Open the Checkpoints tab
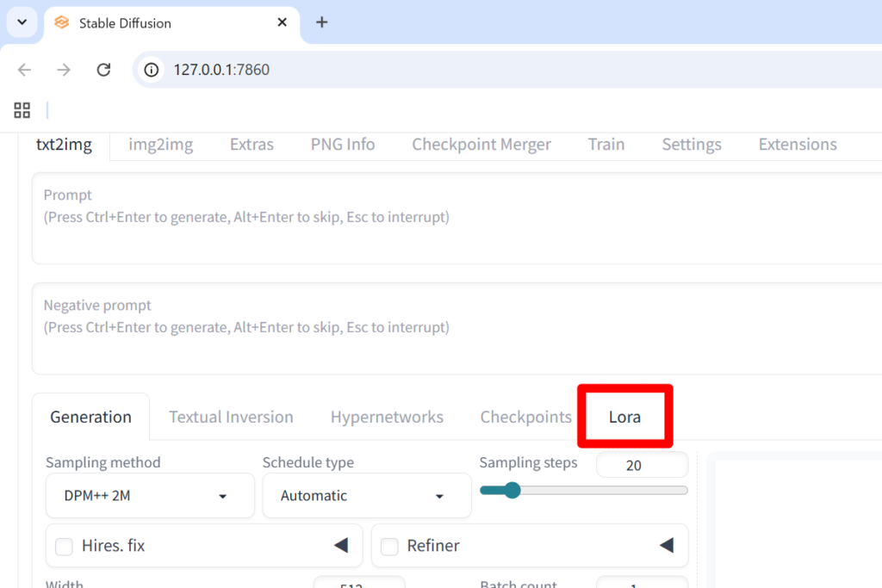Image resolution: width=882 pixels, height=588 pixels. [525, 417]
